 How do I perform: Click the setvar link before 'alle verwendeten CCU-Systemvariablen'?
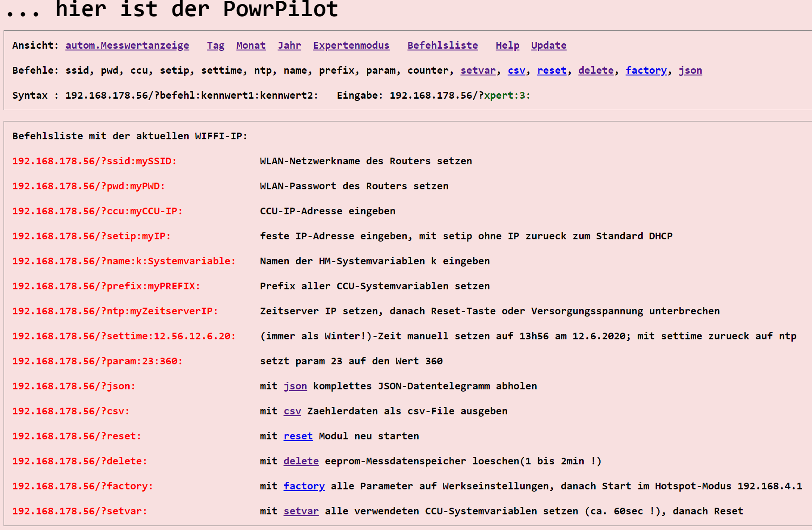[301, 511]
